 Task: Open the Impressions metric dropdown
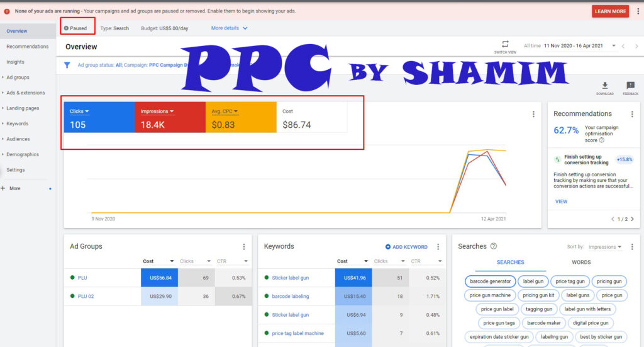point(157,111)
